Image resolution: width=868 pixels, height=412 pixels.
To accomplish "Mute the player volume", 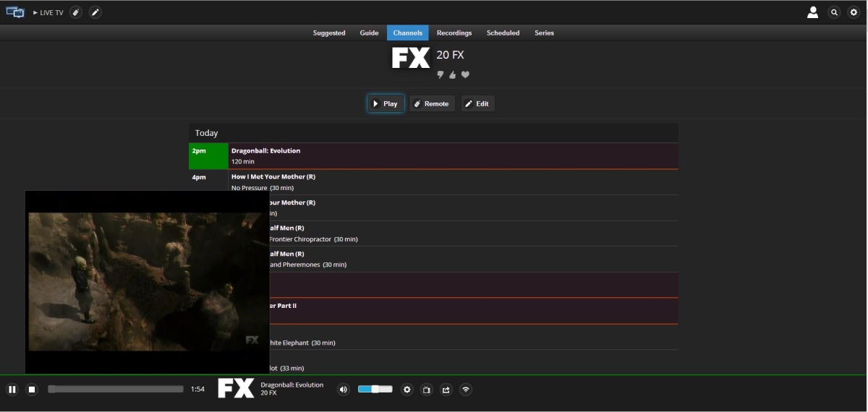I will click(343, 390).
